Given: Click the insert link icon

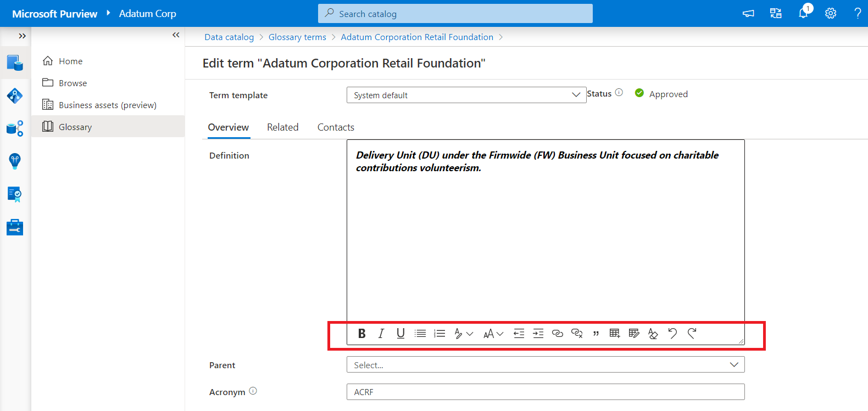Looking at the screenshot, I should (558, 334).
